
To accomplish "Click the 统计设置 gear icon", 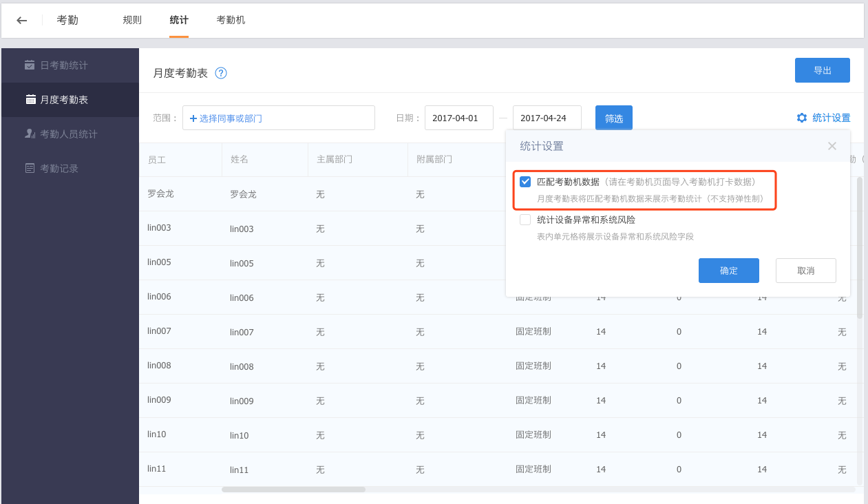I will pyautogui.click(x=801, y=118).
